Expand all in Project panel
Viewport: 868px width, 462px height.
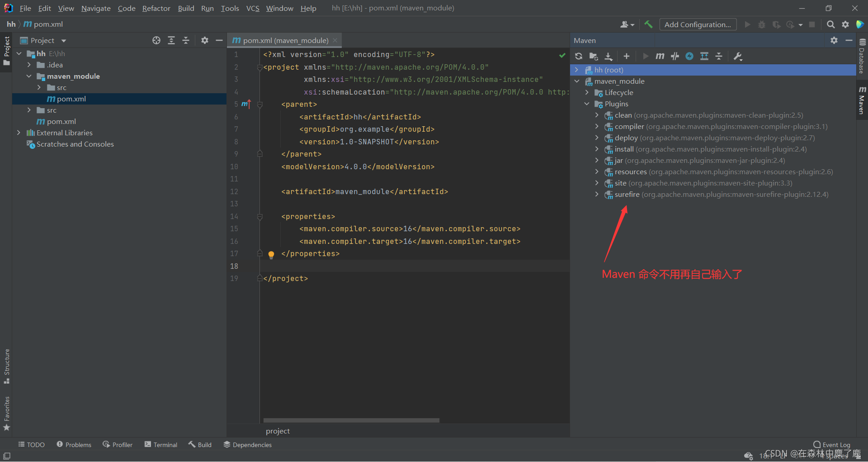point(171,40)
